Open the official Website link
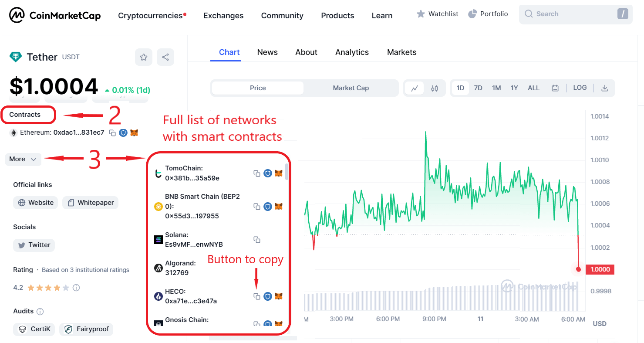Viewport: 644px width, 343px height. (x=35, y=203)
